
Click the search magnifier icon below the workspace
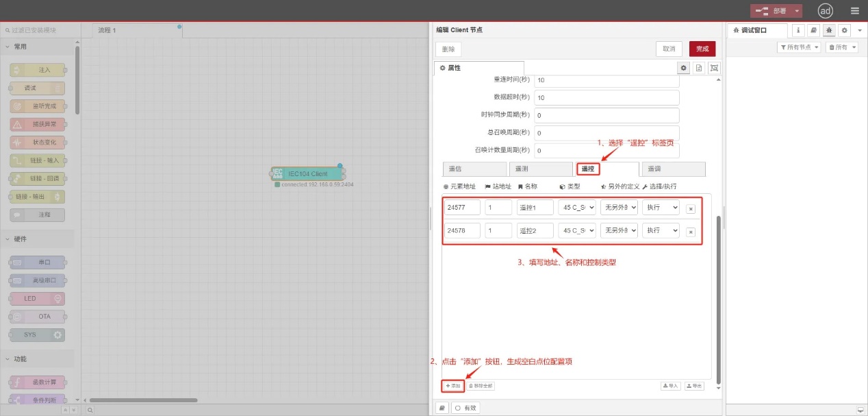(x=90, y=409)
